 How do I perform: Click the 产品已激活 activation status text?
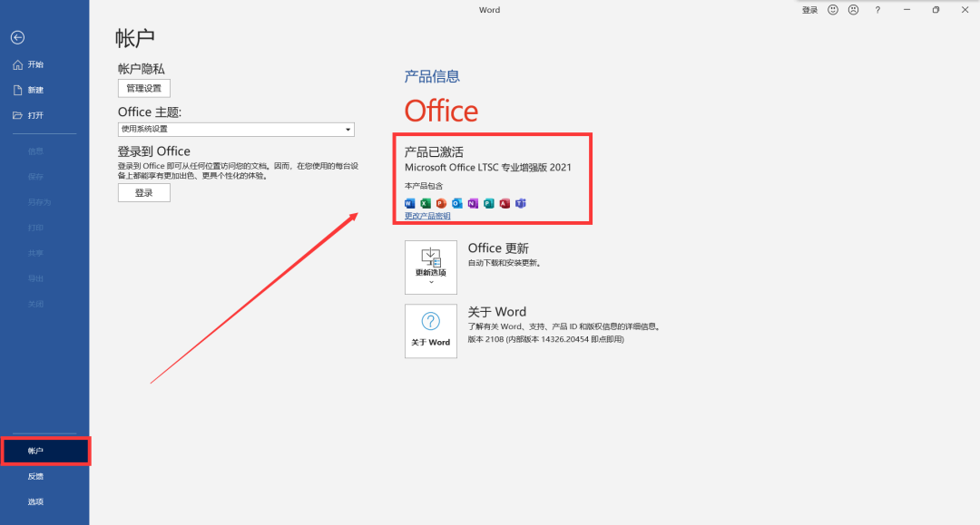click(x=434, y=151)
